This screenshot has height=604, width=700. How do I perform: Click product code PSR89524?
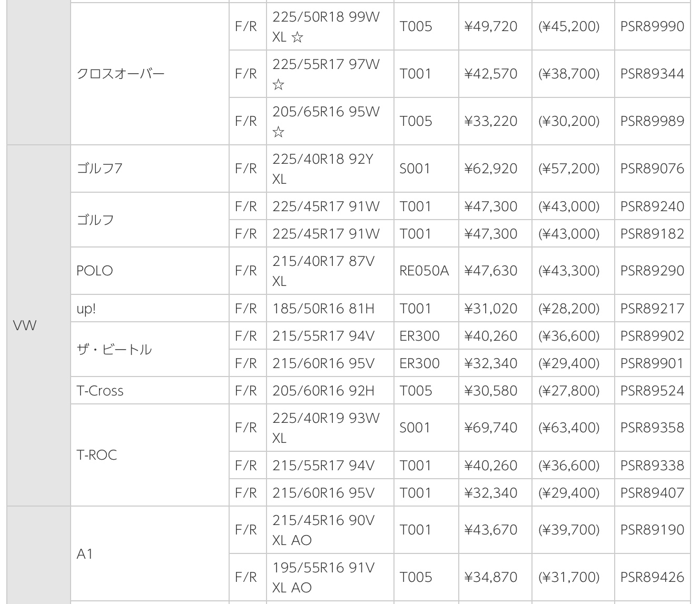point(652,391)
